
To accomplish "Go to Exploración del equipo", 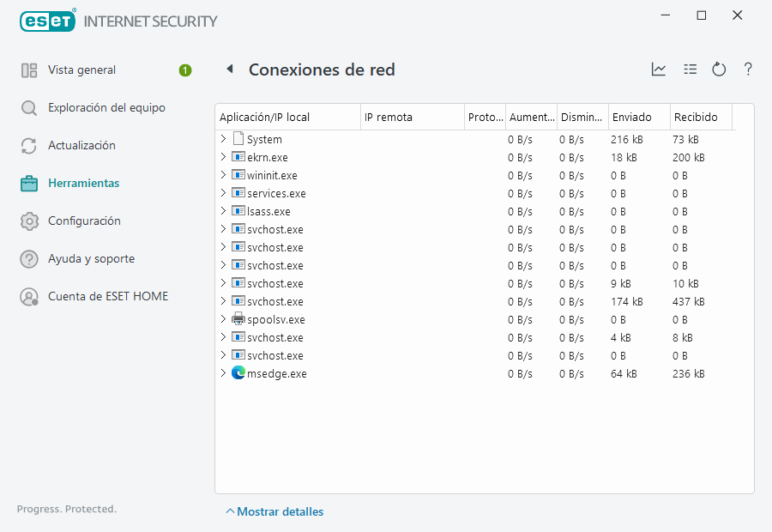I will point(106,108).
